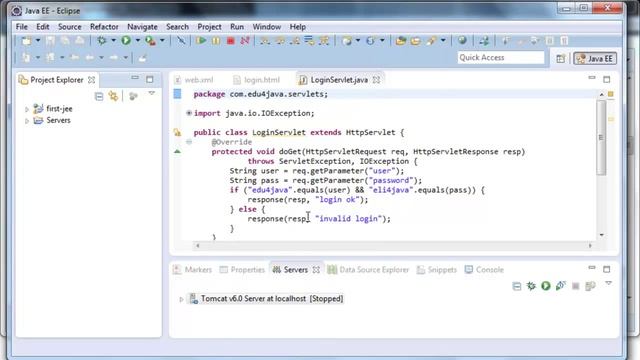Screen dimensions: 640x360
Task: Click the Quick Access search field
Action: coord(501,58)
